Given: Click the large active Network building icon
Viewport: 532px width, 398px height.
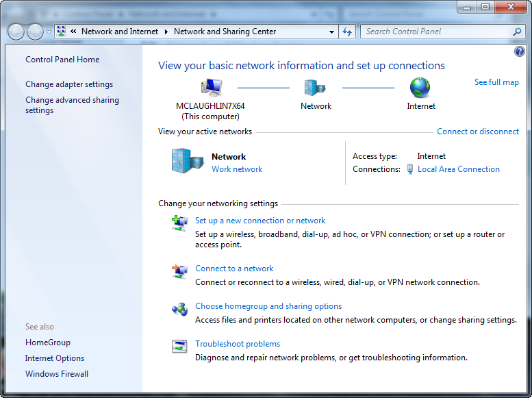Looking at the screenshot, I should click(188, 161).
